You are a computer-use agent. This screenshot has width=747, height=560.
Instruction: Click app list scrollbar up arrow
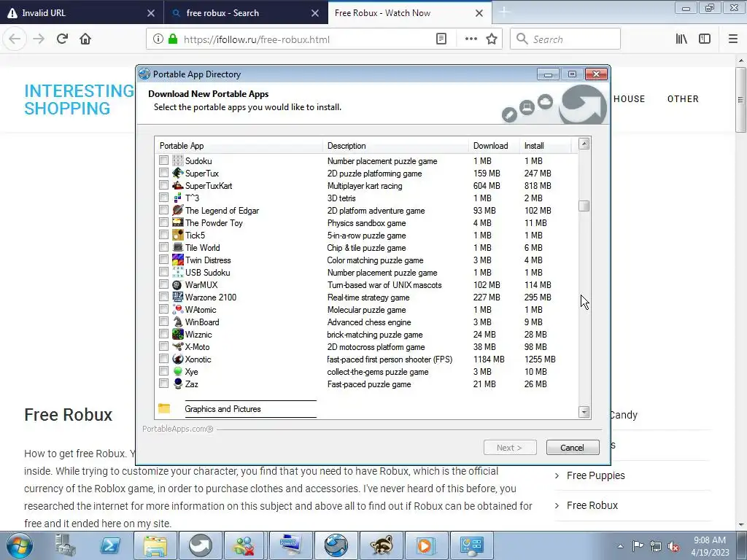click(584, 144)
